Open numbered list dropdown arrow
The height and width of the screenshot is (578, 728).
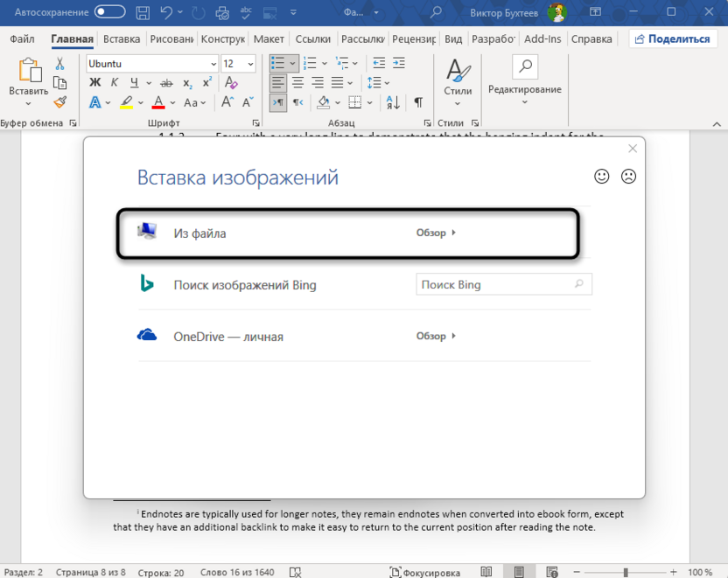coord(325,63)
